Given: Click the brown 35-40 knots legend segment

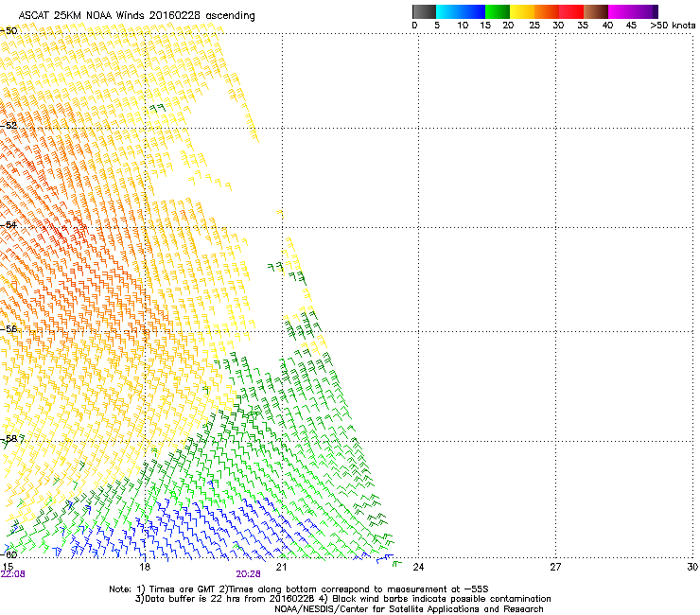Looking at the screenshot, I should [x=596, y=11].
